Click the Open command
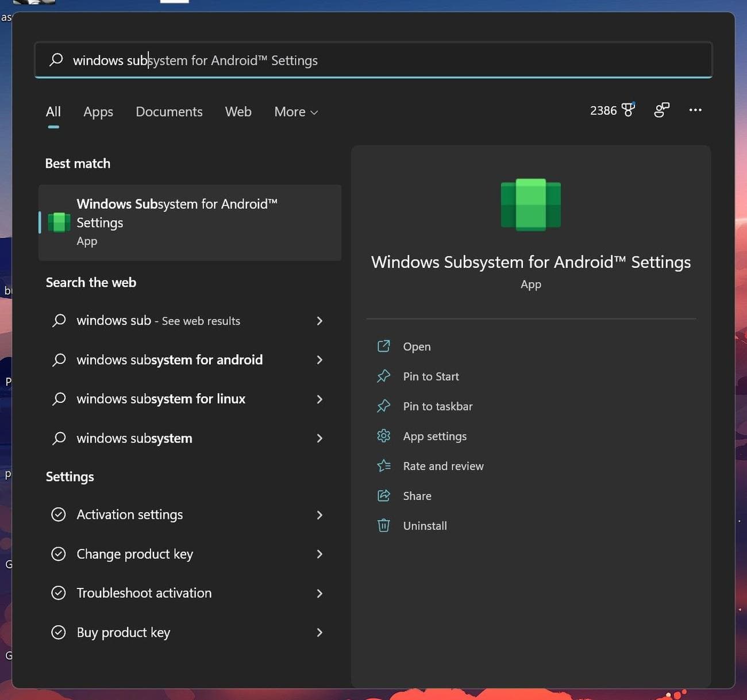Viewport: 747px width, 700px height. 417,347
